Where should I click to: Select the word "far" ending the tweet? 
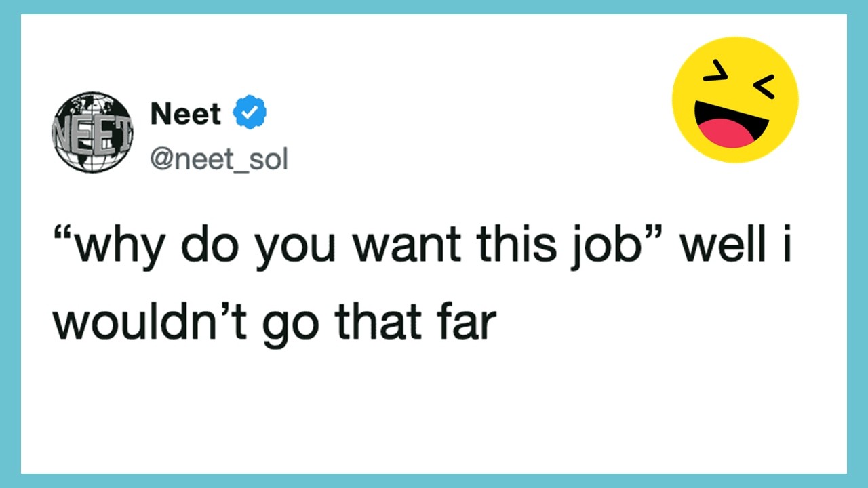[x=469, y=325]
